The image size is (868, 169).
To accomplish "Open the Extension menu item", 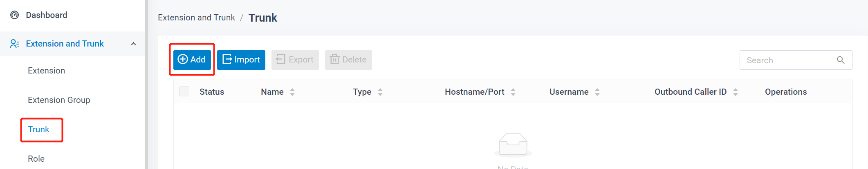I will point(46,71).
